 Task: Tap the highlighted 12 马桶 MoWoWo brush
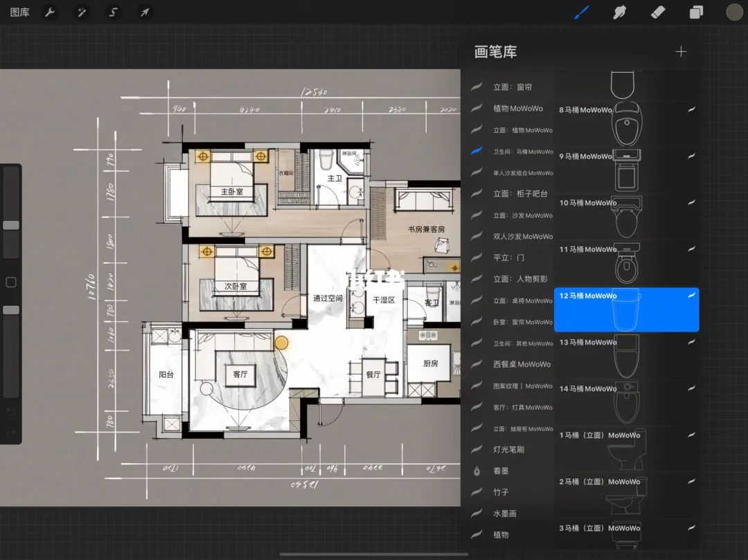pos(627,309)
